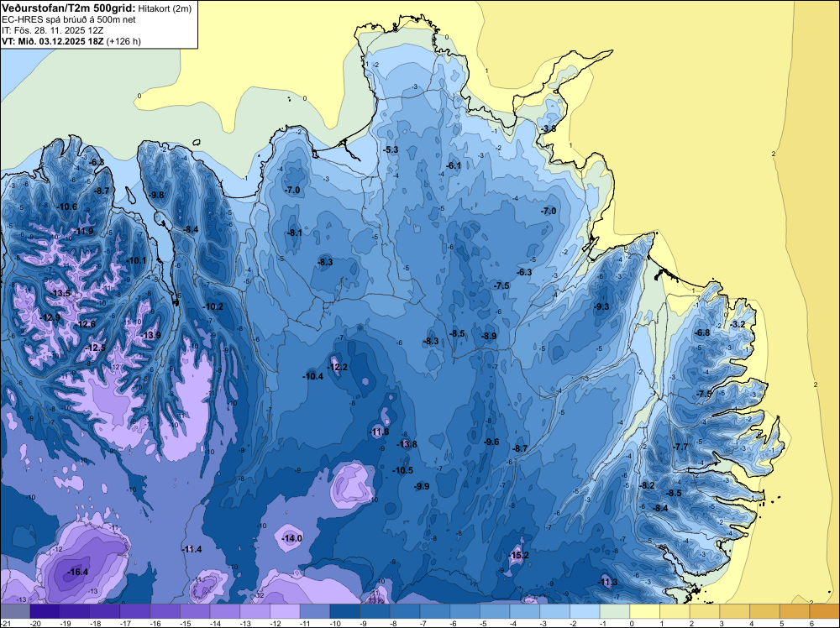
Task: Select the legend swatch labeled 4
Action: click(765, 611)
